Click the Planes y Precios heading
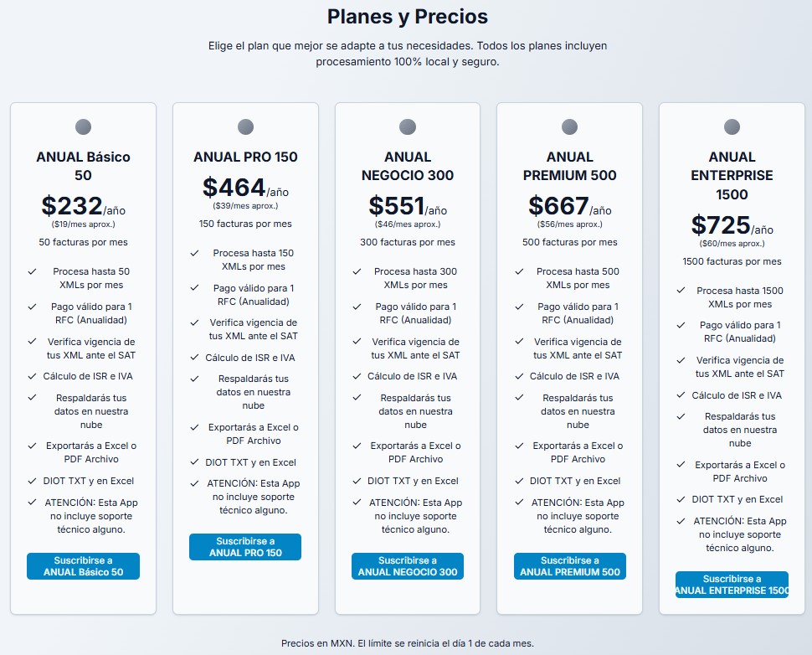The image size is (812, 655). pyautogui.click(x=407, y=17)
